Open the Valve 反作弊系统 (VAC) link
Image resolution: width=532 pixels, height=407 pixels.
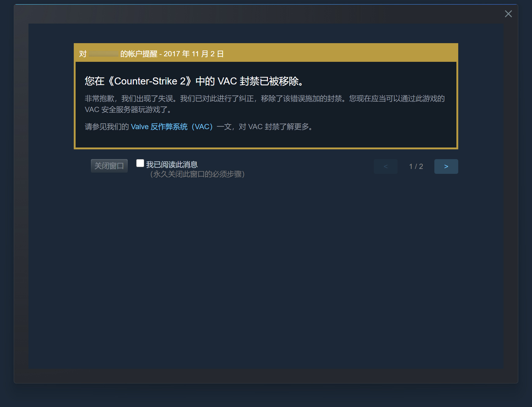click(x=172, y=127)
